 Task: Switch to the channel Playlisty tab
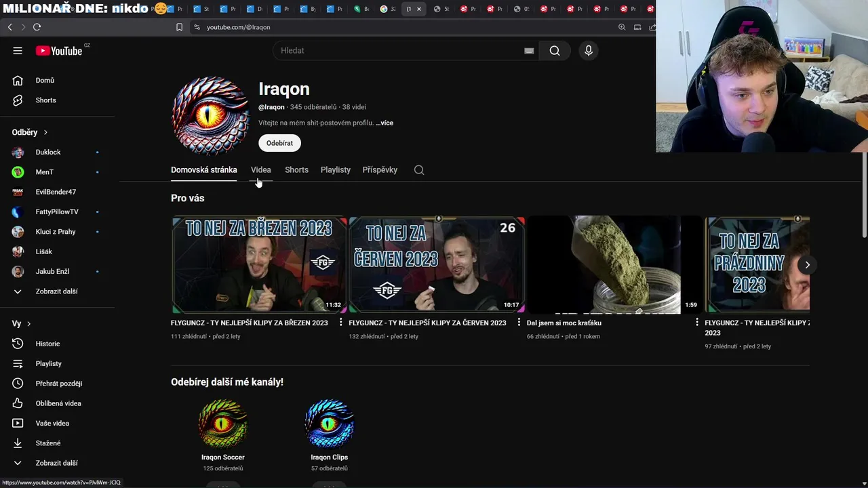tap(336, 170)
